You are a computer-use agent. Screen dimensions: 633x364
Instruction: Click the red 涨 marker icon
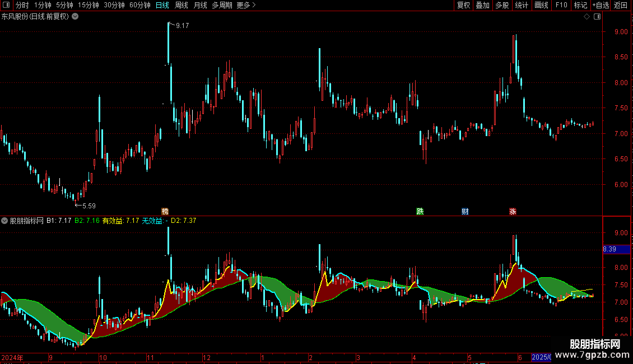(513, 212)
